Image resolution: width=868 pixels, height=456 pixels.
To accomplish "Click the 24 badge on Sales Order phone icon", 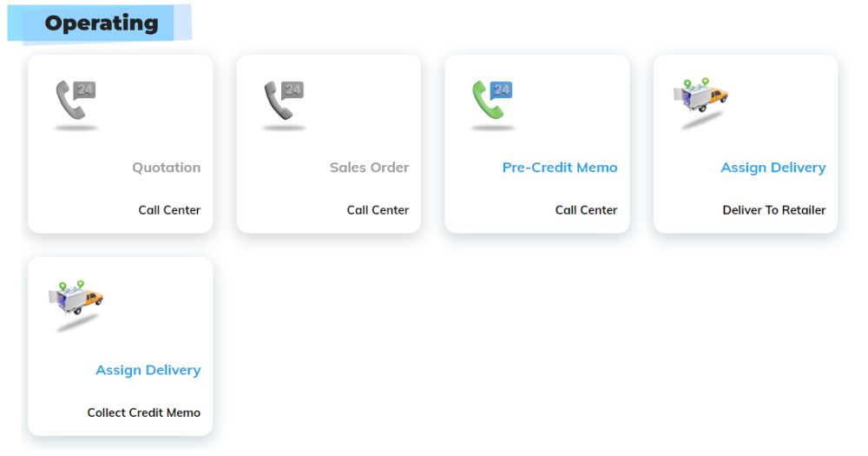I will coord(293,89).
